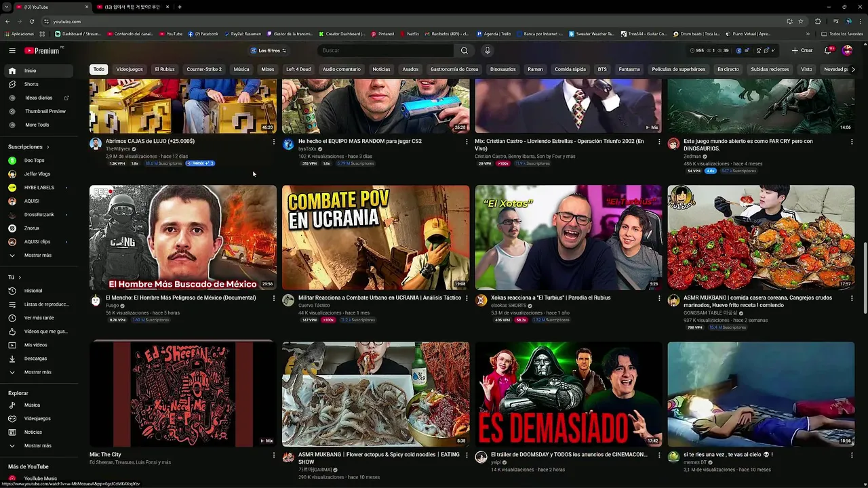This screenshot has height=488, width=868.
Task: Select the Left 4 Dead filter chip
Action: tap(298, 69)
